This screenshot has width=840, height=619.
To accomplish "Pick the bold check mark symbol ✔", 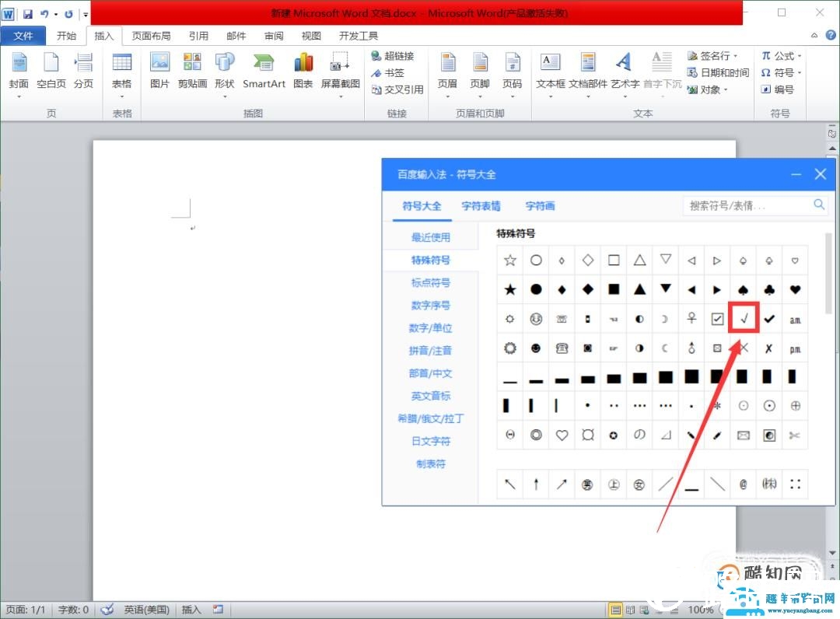I will (x=769, y=319).
